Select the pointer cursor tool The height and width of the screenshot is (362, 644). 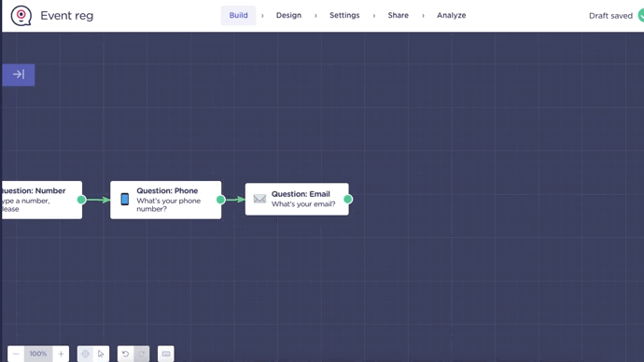coord(101,354)
